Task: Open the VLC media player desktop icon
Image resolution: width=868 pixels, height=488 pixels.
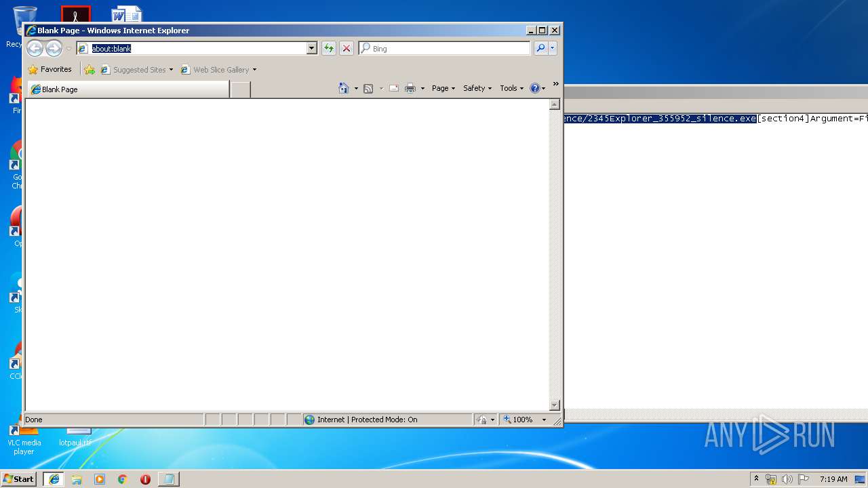Action: tap(24, 439)
